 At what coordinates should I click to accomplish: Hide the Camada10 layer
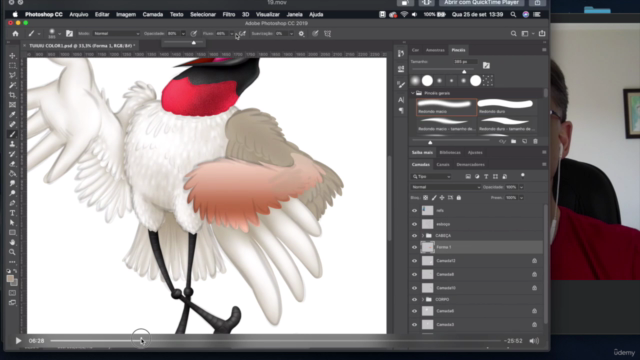pyautogui.click(x=414, y=288)
